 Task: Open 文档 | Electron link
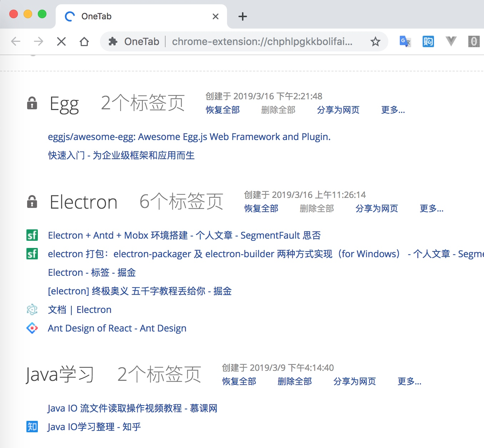pyautogui.click(x=80, y=310)
